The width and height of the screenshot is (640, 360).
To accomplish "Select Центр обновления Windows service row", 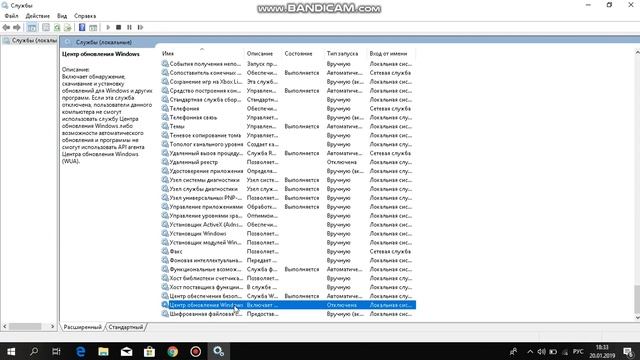I will click(x=288, y=305).
